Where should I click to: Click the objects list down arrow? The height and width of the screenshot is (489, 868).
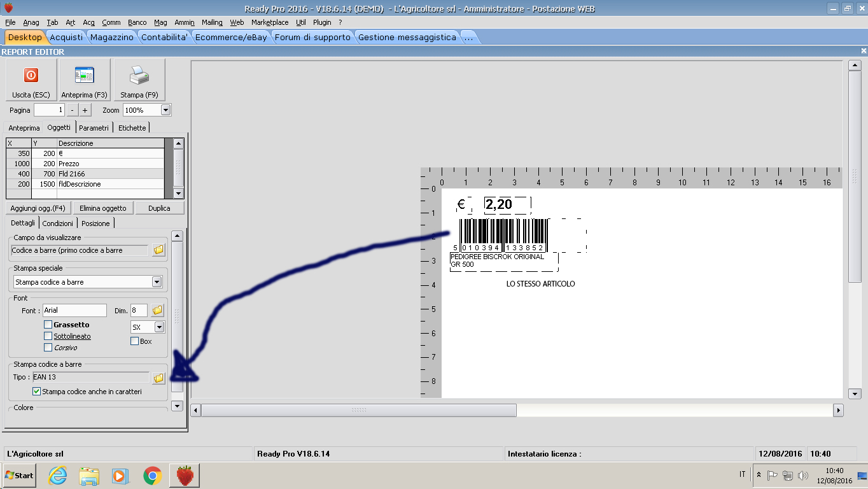point(178,194)
